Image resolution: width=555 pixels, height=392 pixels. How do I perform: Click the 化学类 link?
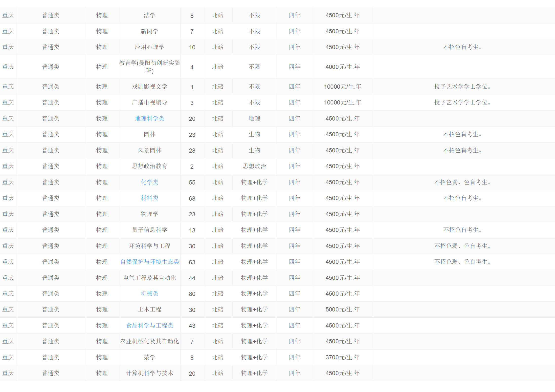coord(149,182)
